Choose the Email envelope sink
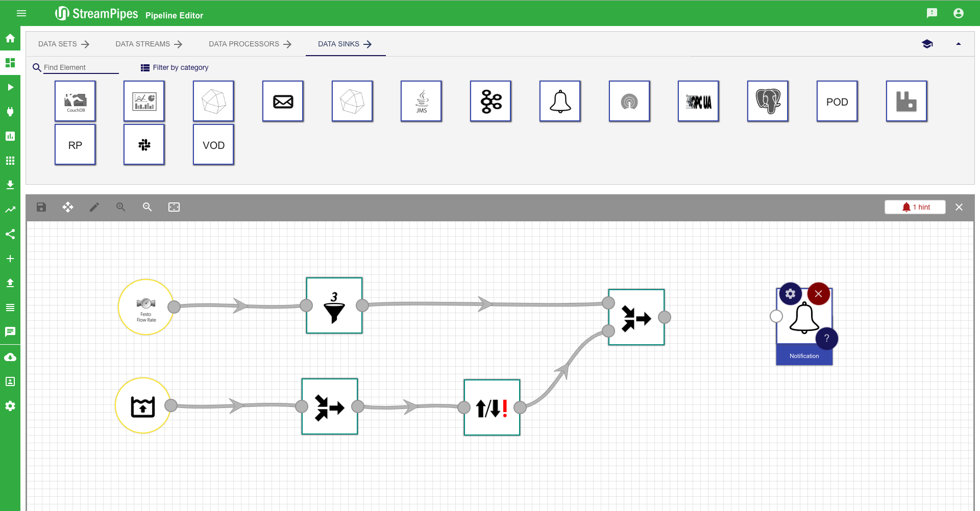Viewport: 980px width, 511px height. (283, 101)
